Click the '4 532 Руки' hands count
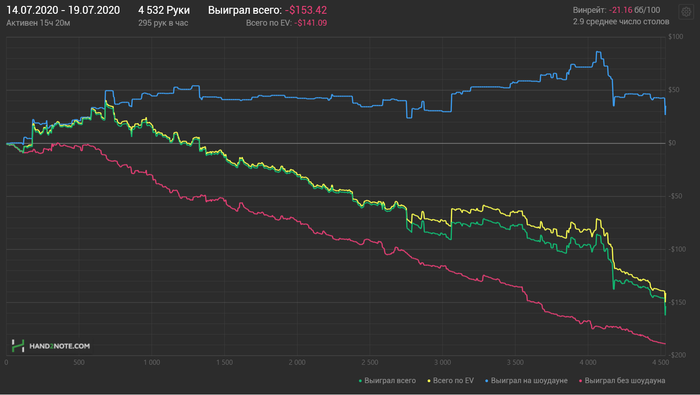 tap(164, 10)
